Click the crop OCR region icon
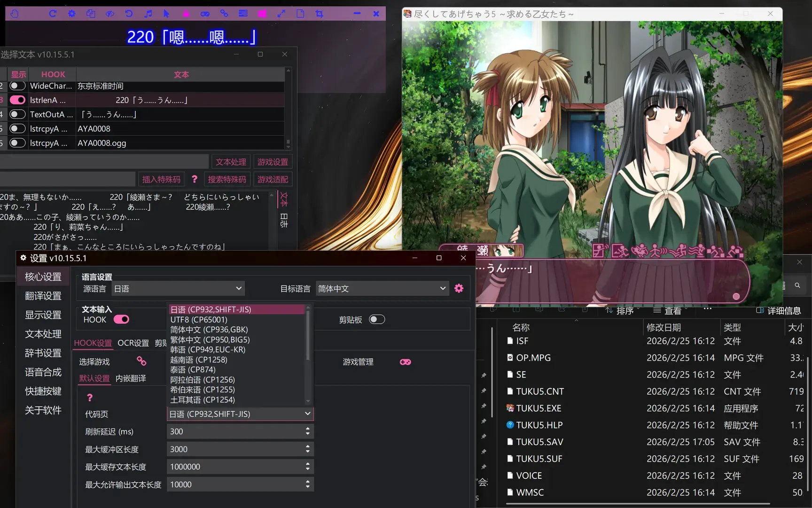 320,14
